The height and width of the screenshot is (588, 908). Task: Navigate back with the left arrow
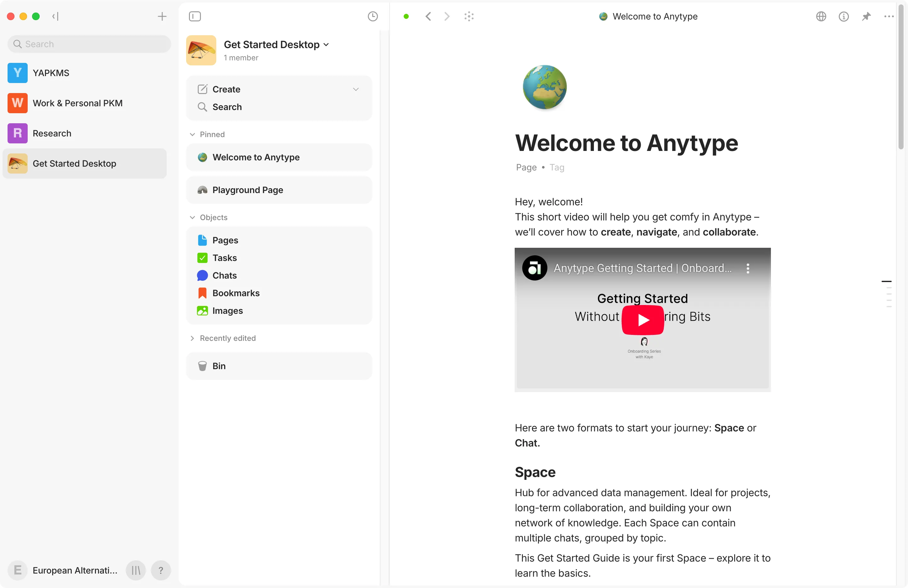[x=428, y=16]
